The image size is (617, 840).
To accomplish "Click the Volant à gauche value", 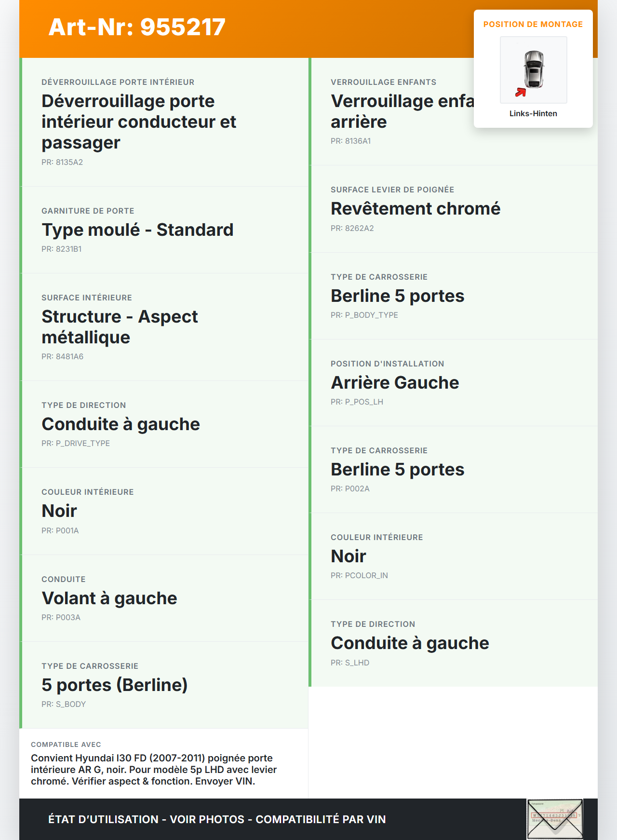I will pyautogui.click(x=109, y=598).
